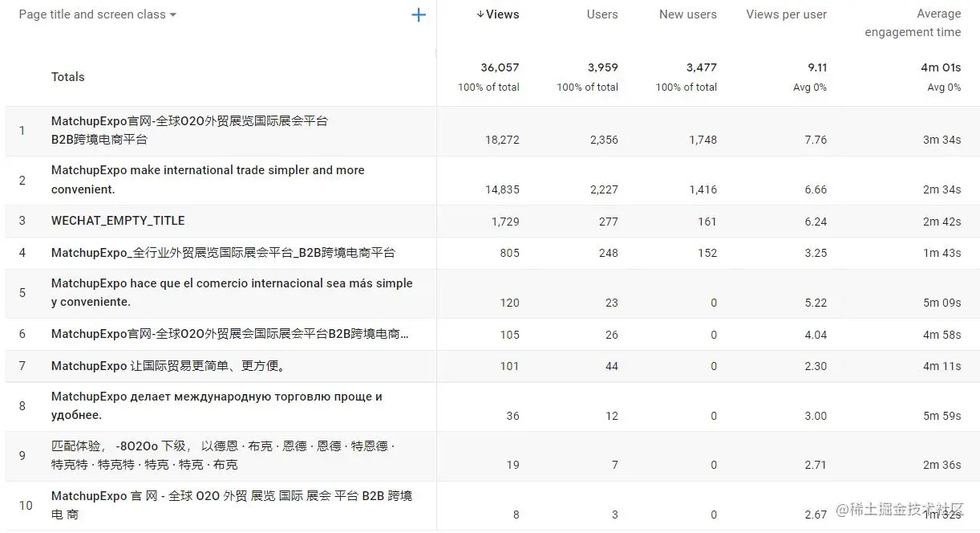Click engagement time 1m 43s
The image size is (980, 533).
pyautogui.click(x=942, y=253)
